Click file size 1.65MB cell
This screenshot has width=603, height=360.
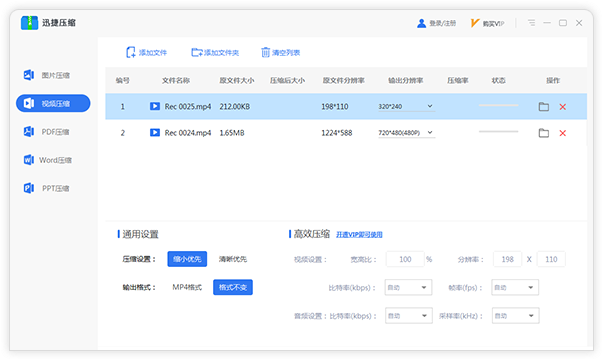(x=232, y=133)
